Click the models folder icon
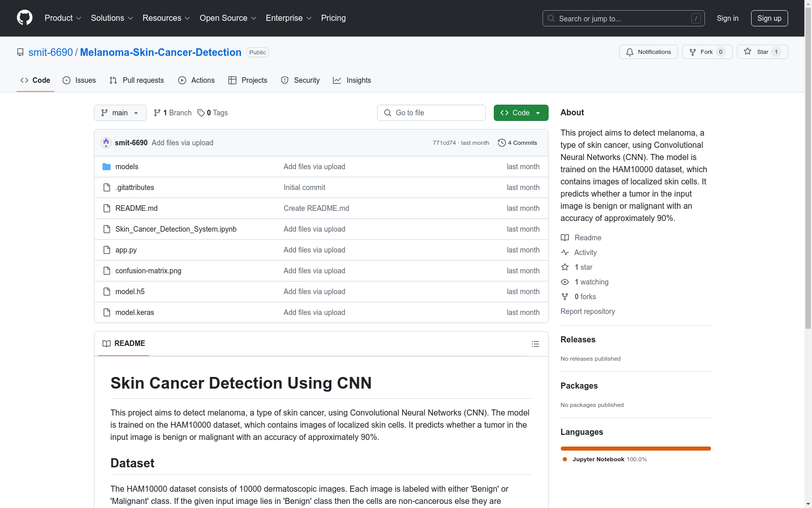This screenshot has height=508, width=812. click(107, 167)
